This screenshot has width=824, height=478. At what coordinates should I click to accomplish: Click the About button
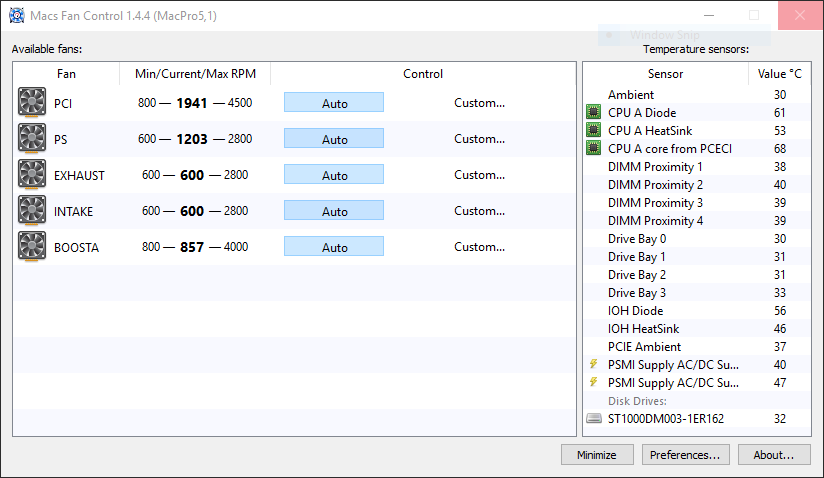(773, 455)
